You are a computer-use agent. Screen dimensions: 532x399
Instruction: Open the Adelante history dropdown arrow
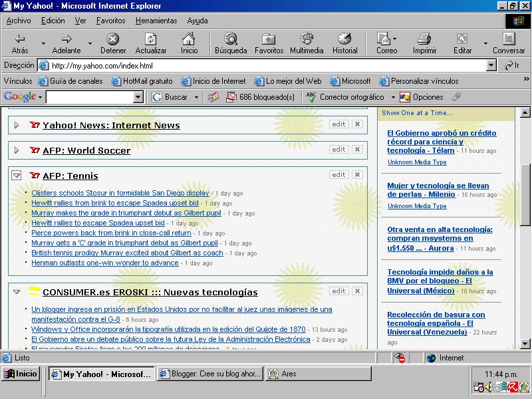pyautogui.click(x=90, y=43)
